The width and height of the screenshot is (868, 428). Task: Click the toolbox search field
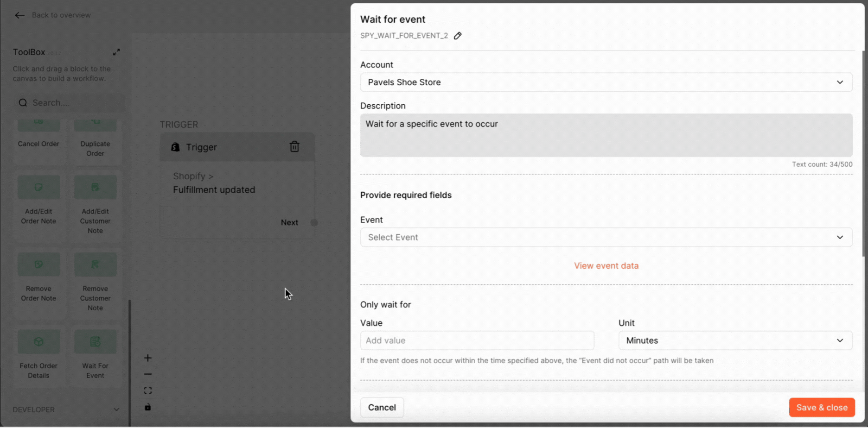[x=69, y=103]
